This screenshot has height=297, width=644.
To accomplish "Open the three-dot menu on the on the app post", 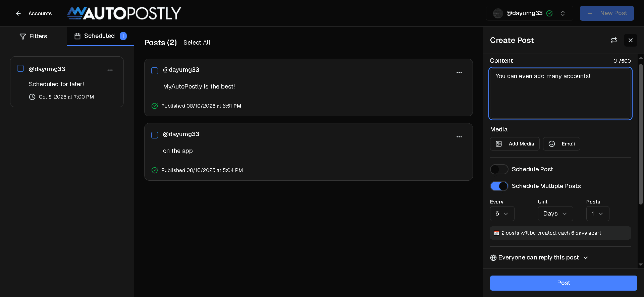I will pos(459,137).
